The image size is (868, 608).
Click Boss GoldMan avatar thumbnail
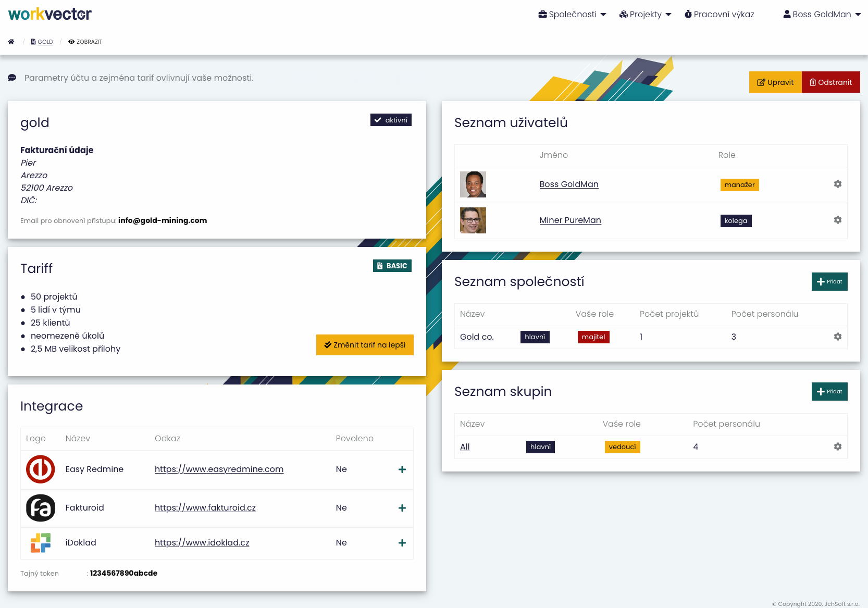point(473,184)
